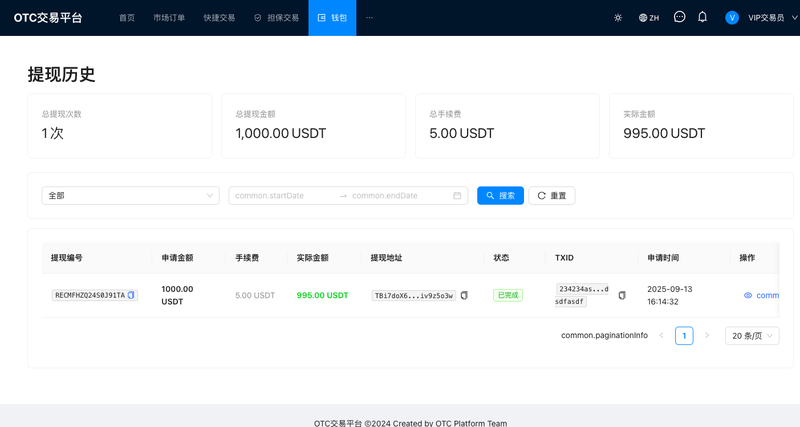Image resolution: width=800 pixels, height=427 pixels.
Task: Toggle the light/dark theme sun icon
Action: (618, 18)
